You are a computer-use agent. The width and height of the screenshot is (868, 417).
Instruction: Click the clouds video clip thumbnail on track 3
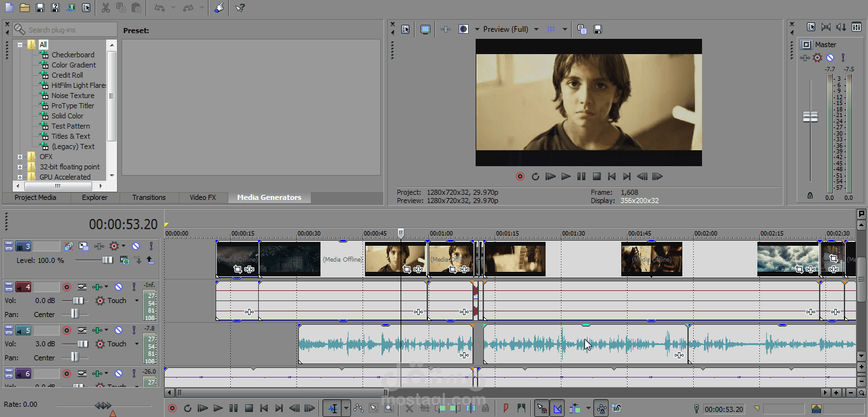point(789,259)
